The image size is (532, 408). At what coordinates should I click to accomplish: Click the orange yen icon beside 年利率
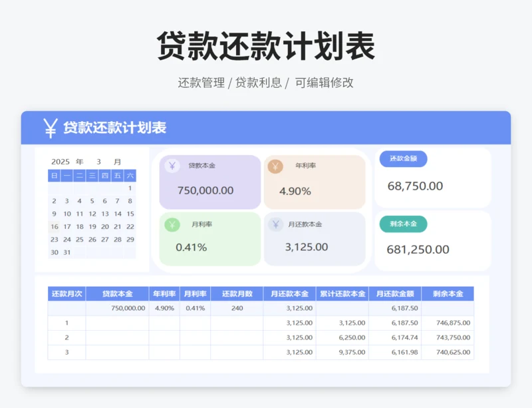coord(275,166)
